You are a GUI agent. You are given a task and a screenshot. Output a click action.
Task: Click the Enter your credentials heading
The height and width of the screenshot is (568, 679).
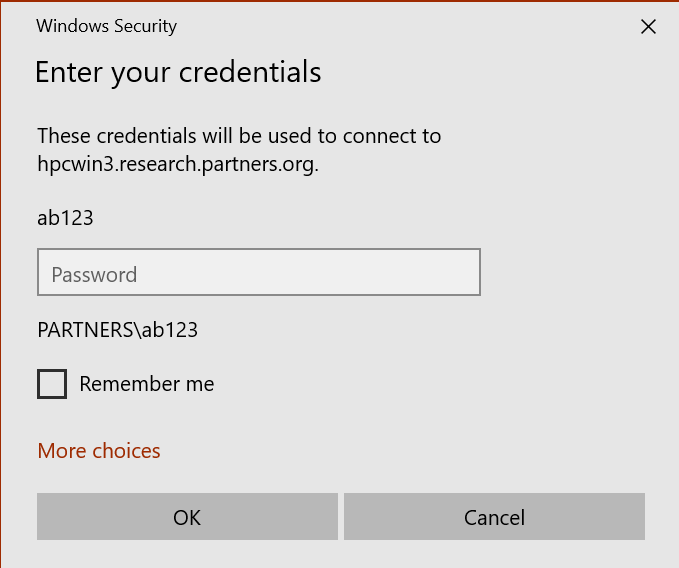click(178, 72)
